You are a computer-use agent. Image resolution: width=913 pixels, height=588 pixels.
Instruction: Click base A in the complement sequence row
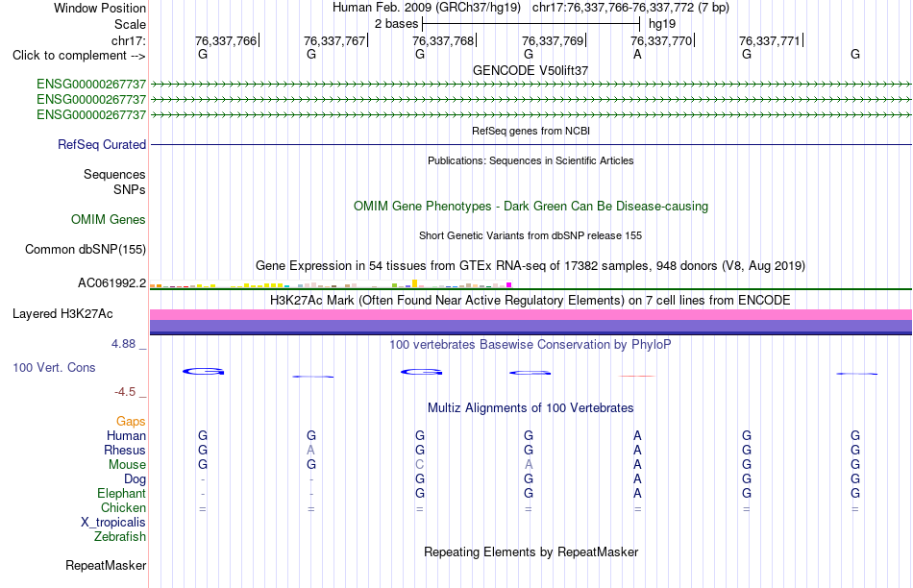click(x=637, y=54)
